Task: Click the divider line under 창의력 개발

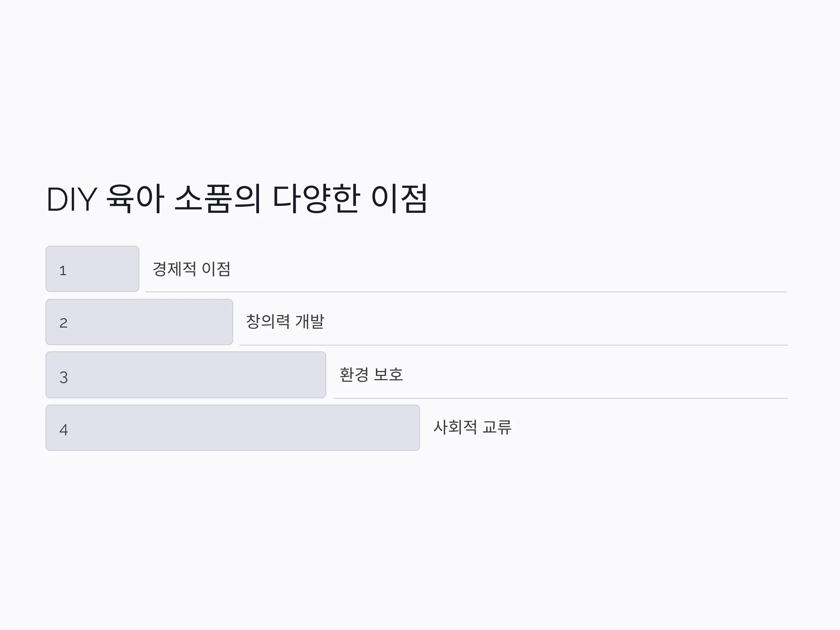Action: coord(514,345)
